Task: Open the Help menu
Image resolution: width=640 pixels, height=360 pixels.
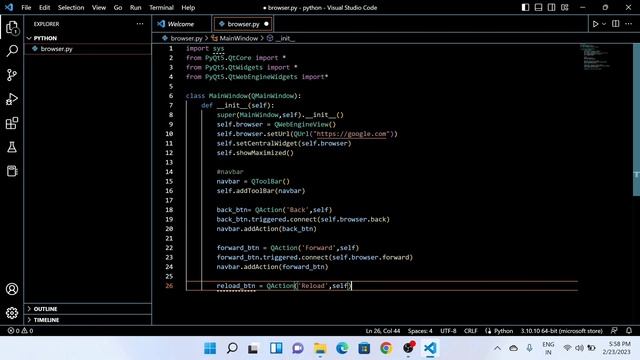Action: point(188,7)
